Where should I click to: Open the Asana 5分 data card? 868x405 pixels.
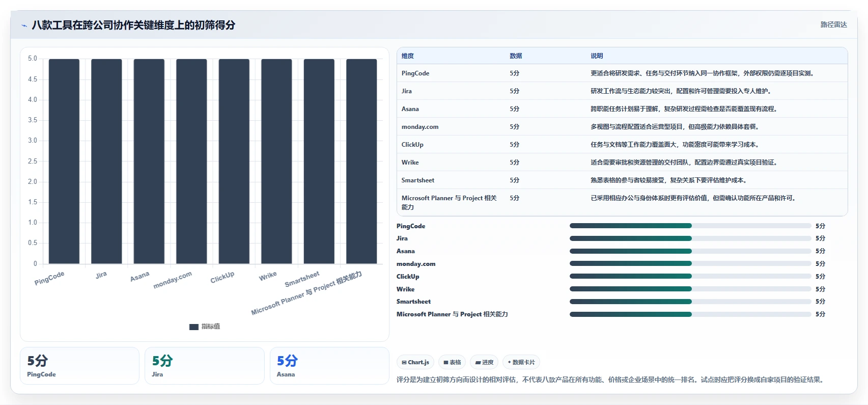[329, 366]
